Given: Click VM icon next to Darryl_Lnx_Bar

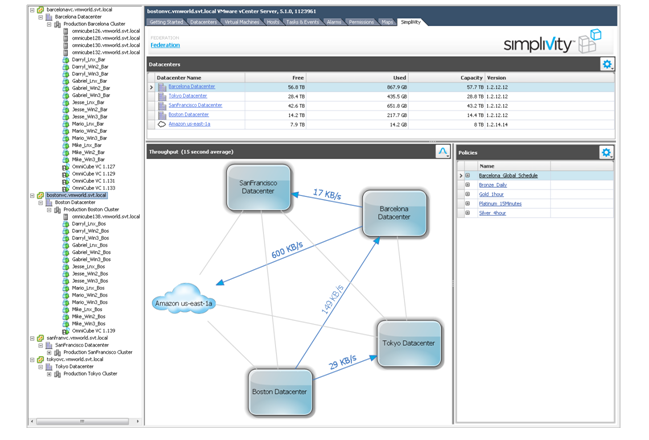Looking at the screenshot, I should pyautogui.click(x=65, y=60).
